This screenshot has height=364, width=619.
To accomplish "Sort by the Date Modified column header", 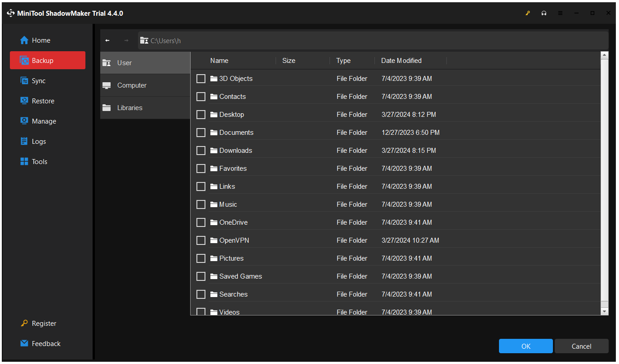I will [401, 61].
